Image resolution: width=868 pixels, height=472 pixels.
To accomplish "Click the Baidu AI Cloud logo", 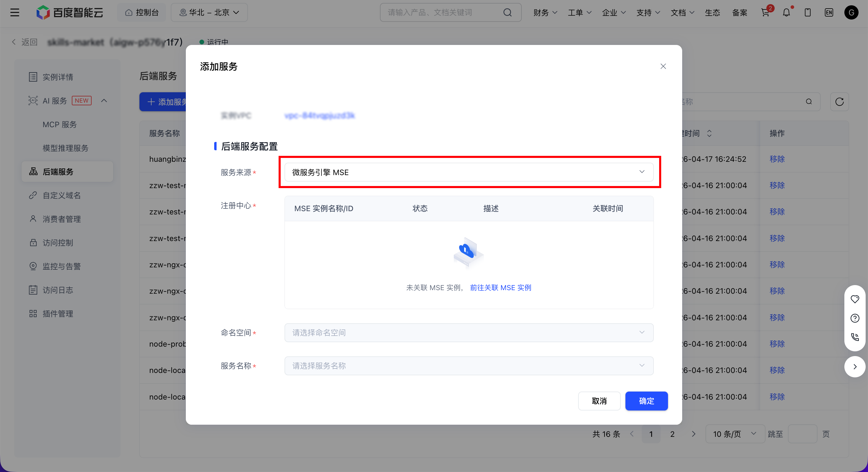I will coord(70,12).
